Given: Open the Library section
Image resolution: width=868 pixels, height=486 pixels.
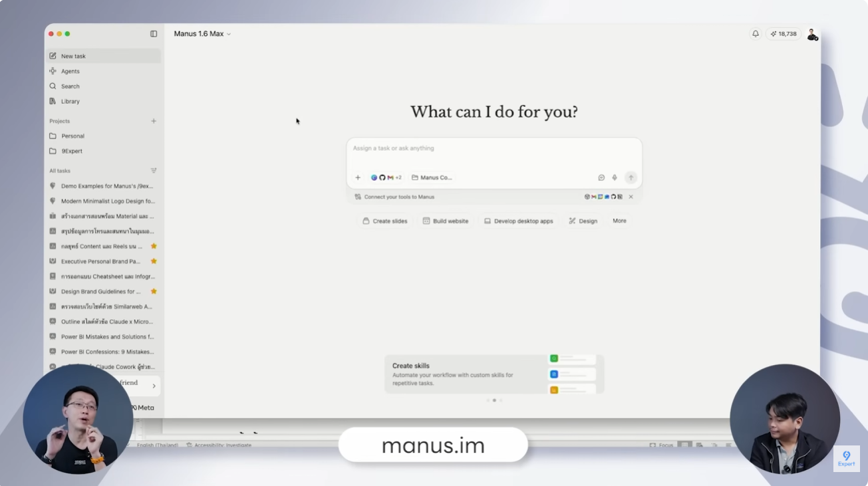Looking at the screenshot, I should click(x=103, y=102).
